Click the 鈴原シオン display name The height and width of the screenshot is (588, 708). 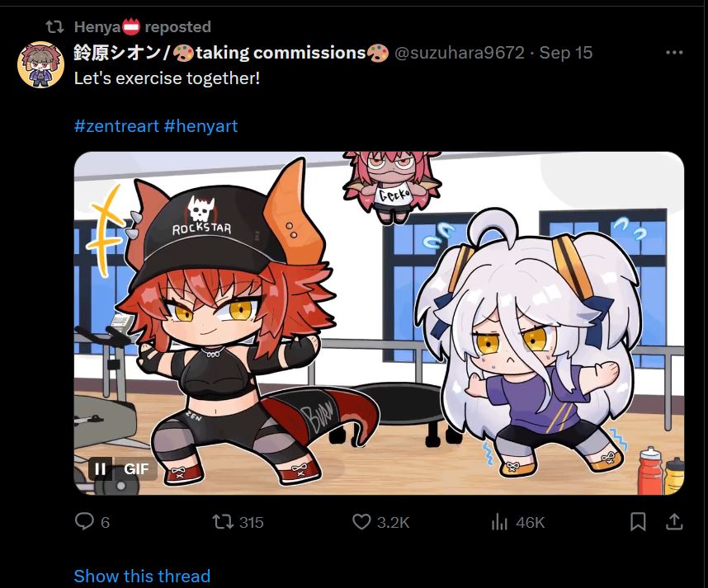click(x=117, y=53)
